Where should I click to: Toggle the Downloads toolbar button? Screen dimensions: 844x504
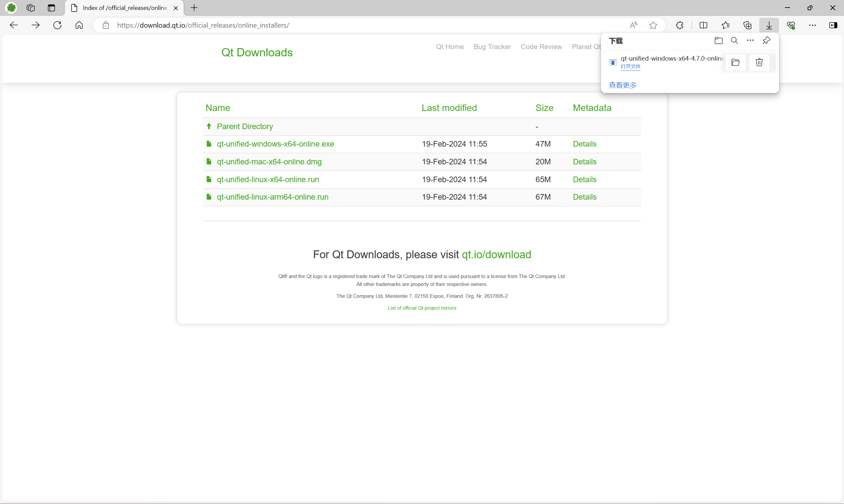(769, 25)
